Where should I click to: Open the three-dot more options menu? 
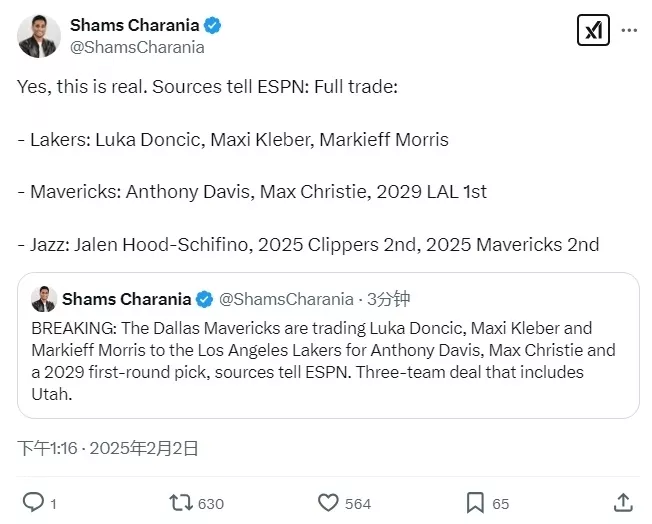click(x=629, y=31)
